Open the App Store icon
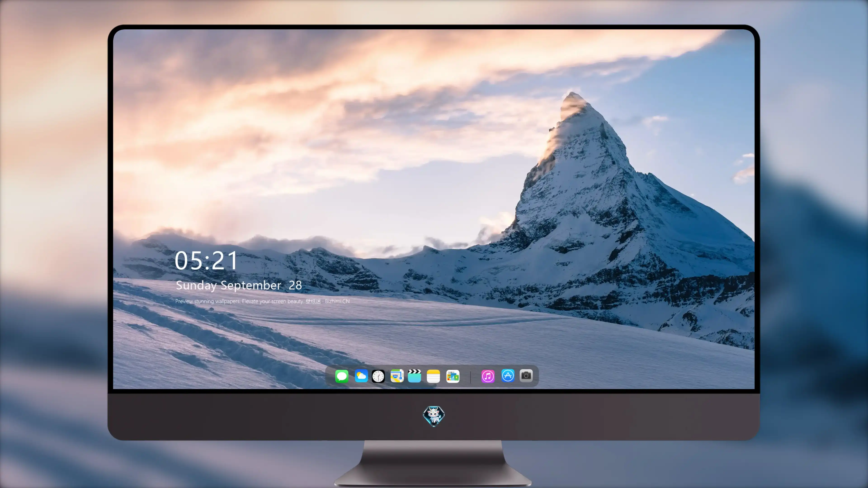 508,375
